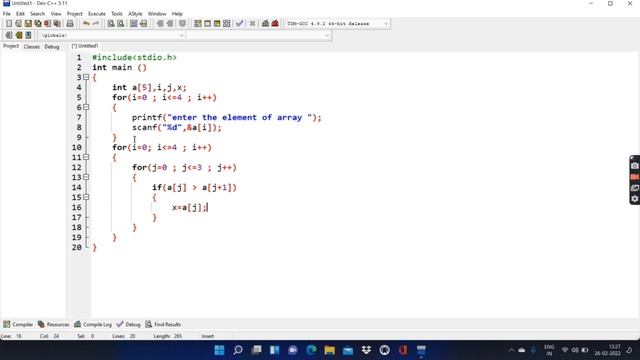
Task: Click the red record icon on right overlay
Action: coord(635,177)
